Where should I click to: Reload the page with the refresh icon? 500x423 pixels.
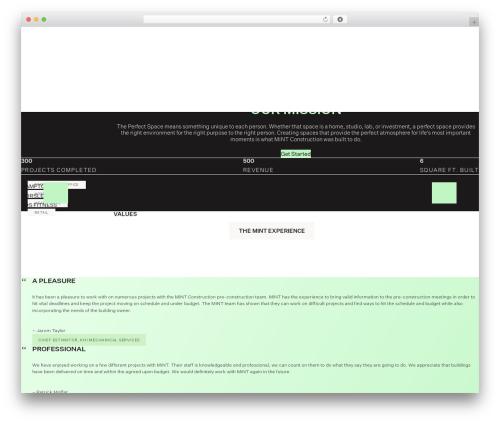click(x=325, y=19)
